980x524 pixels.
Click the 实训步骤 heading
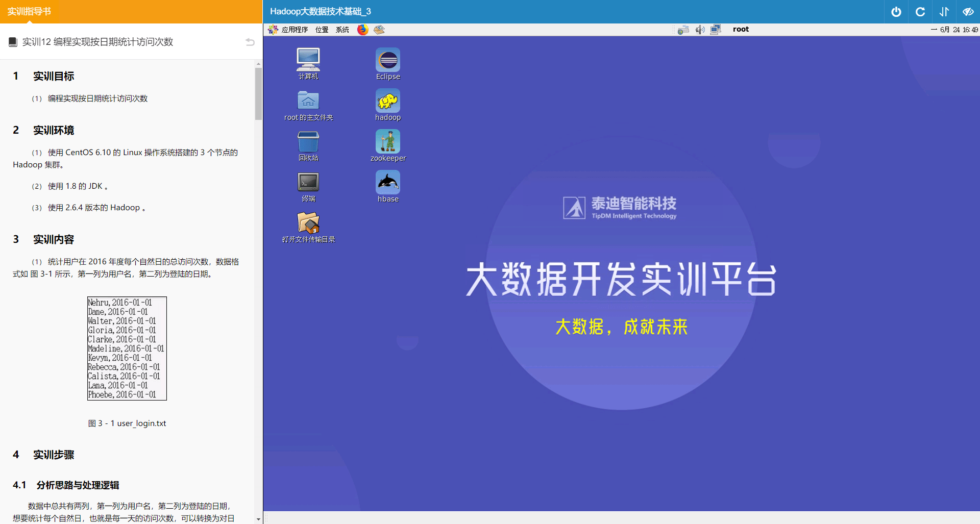coord(54,455)
